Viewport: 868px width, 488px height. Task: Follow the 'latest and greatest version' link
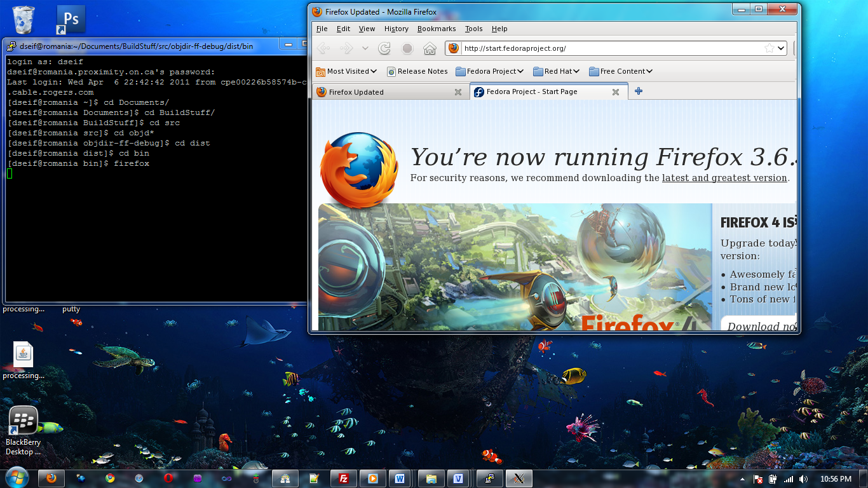click(x=724, y=178)
